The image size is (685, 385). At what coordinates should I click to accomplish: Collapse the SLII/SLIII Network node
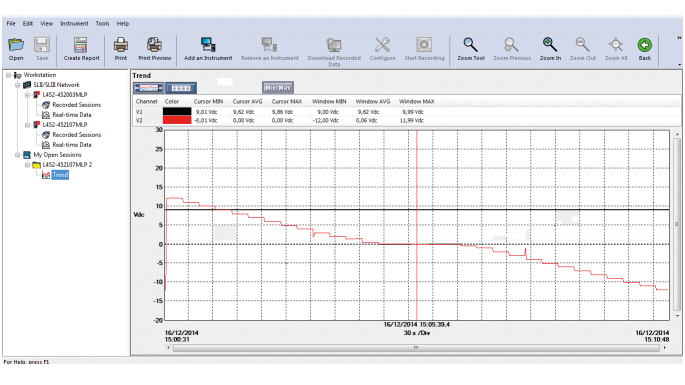tap(18, 85)
